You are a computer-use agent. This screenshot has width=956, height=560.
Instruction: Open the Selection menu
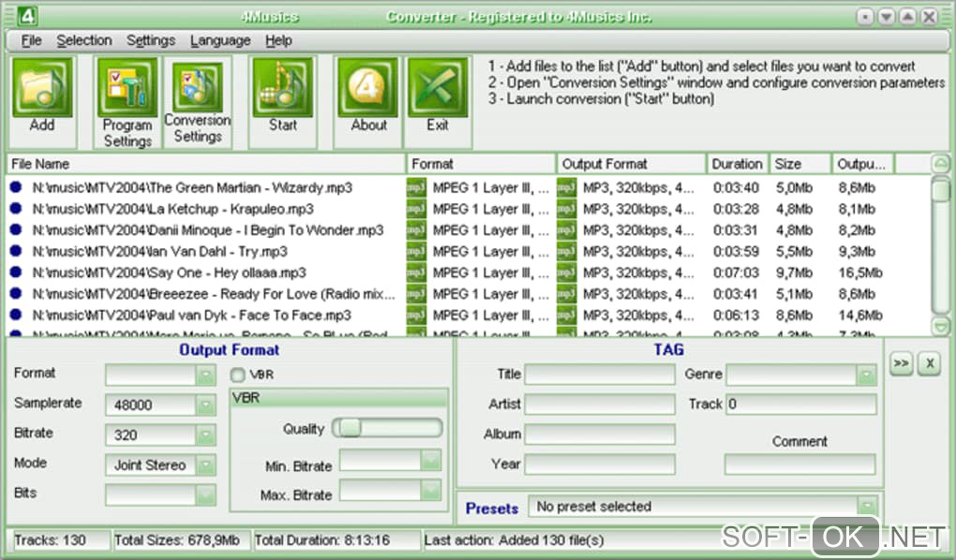[x=84, y=41]
